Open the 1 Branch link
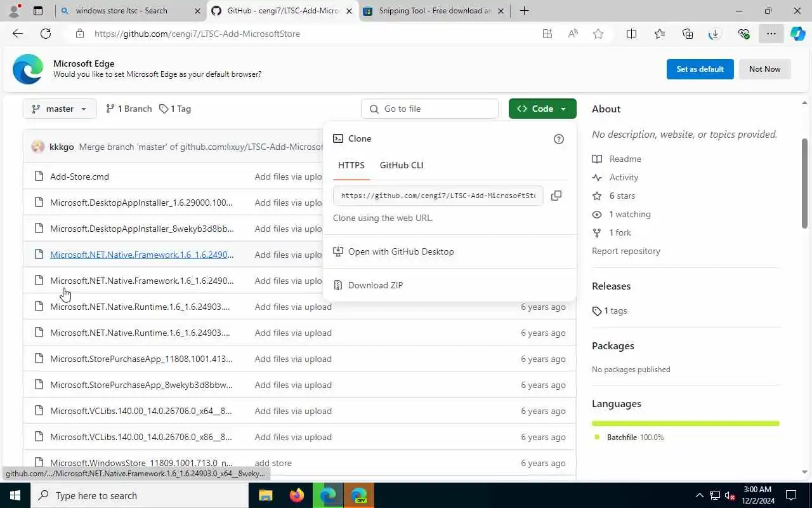 [129, 109]
